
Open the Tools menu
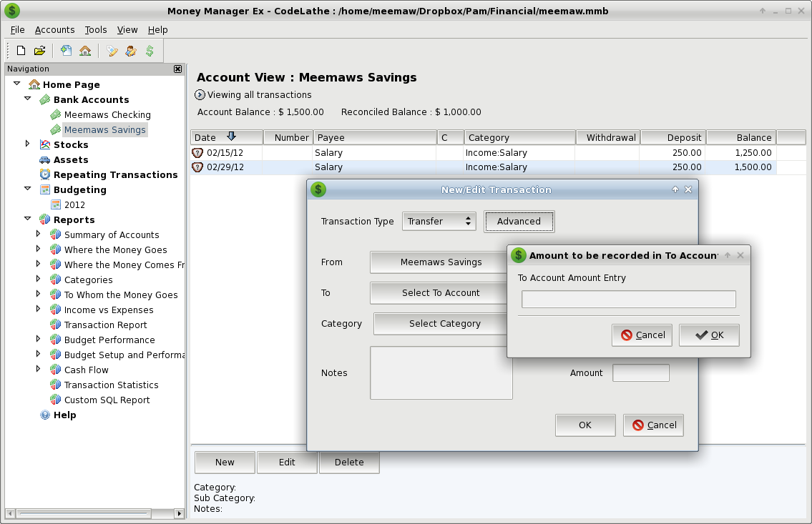pyautogui.click(x=96, y=30)
